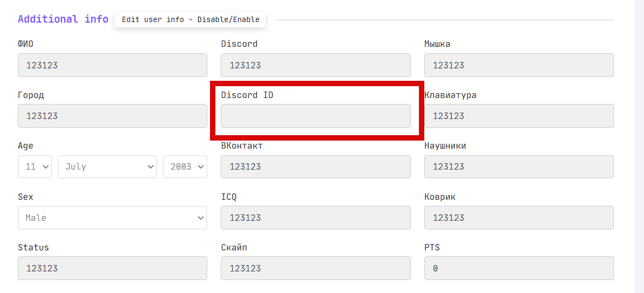The image size is (644, 293).
Task: Click the Город input field
Action: point(112,116)
